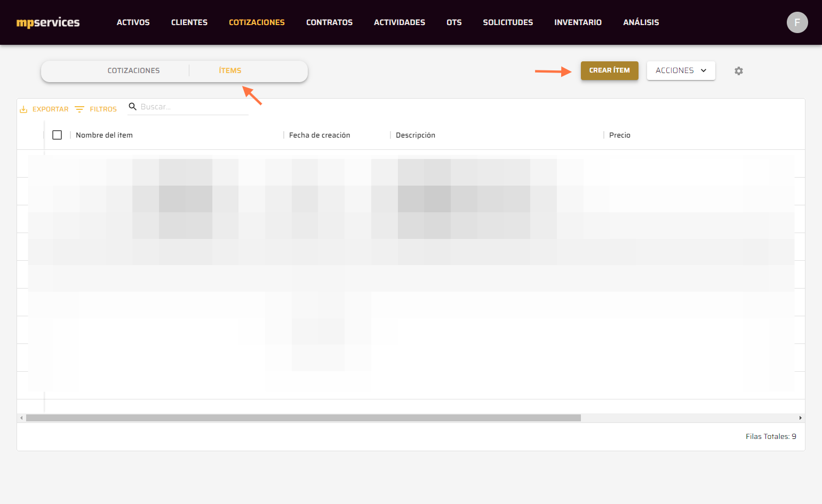Export the table with EXPORTAR
This screenshot has width=822, height=504.
pos(44,109)
